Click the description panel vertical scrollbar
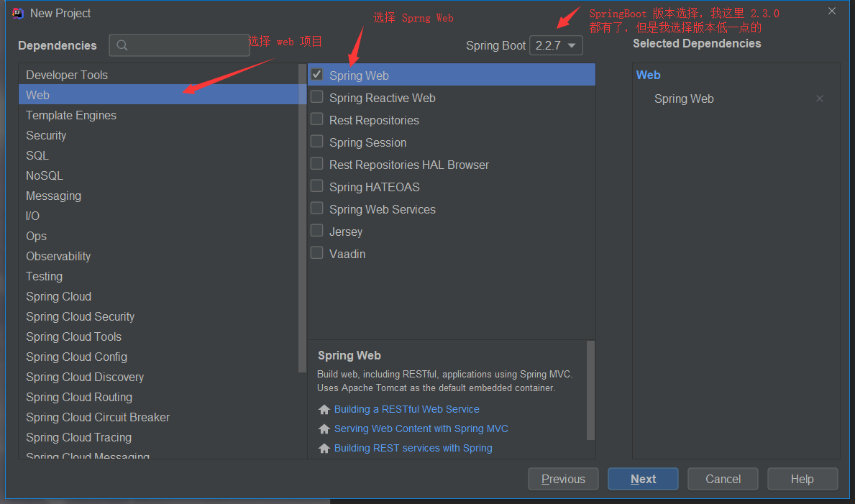Image resolution: width=855 pixels, height=504 pixels. pyautogui.click(x=590, y=390)
